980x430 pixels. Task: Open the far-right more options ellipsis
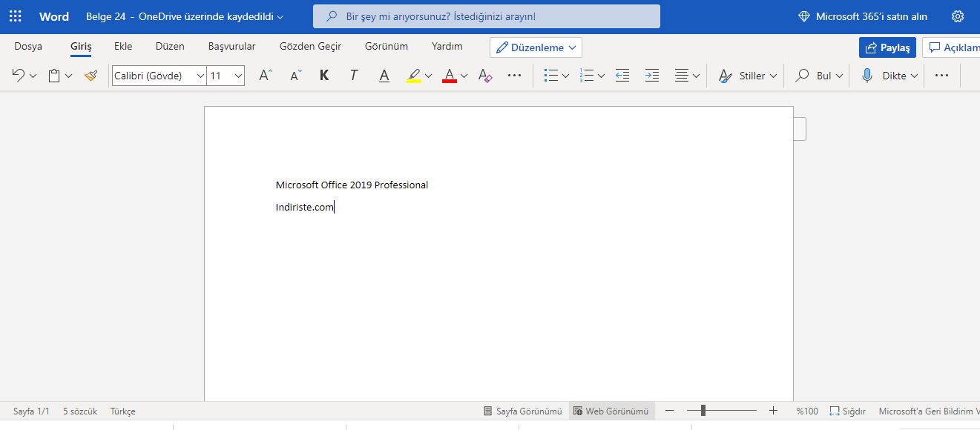(942, 76)
